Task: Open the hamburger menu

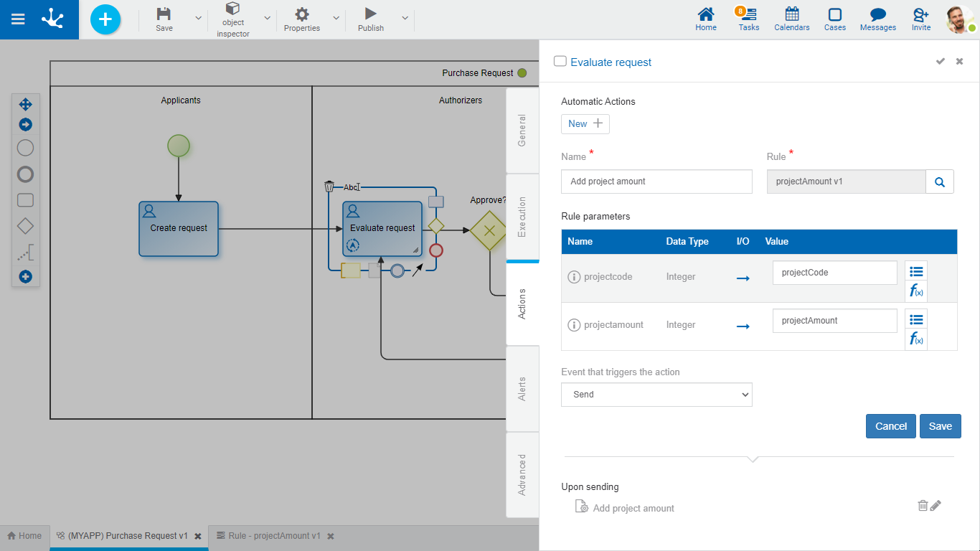Action: click(x=18, y=19)
